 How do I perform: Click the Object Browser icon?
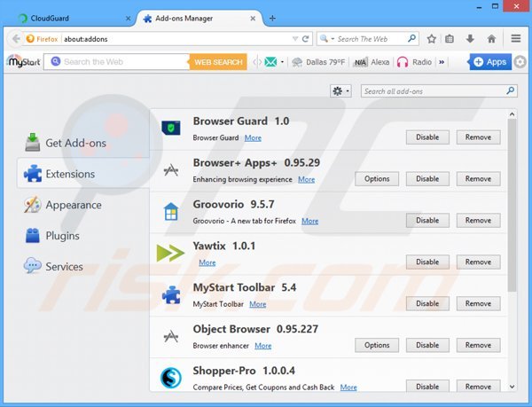coord(170,336)
